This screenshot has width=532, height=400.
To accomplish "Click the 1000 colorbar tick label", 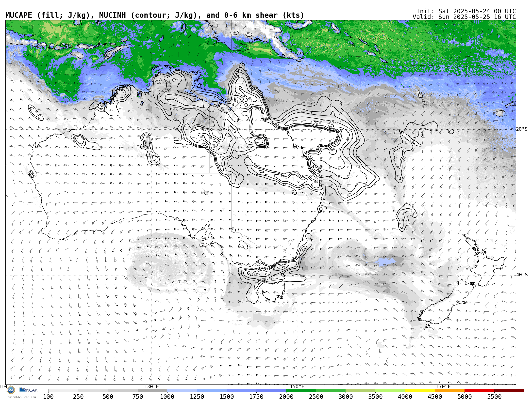I will [x=167, y=397].
